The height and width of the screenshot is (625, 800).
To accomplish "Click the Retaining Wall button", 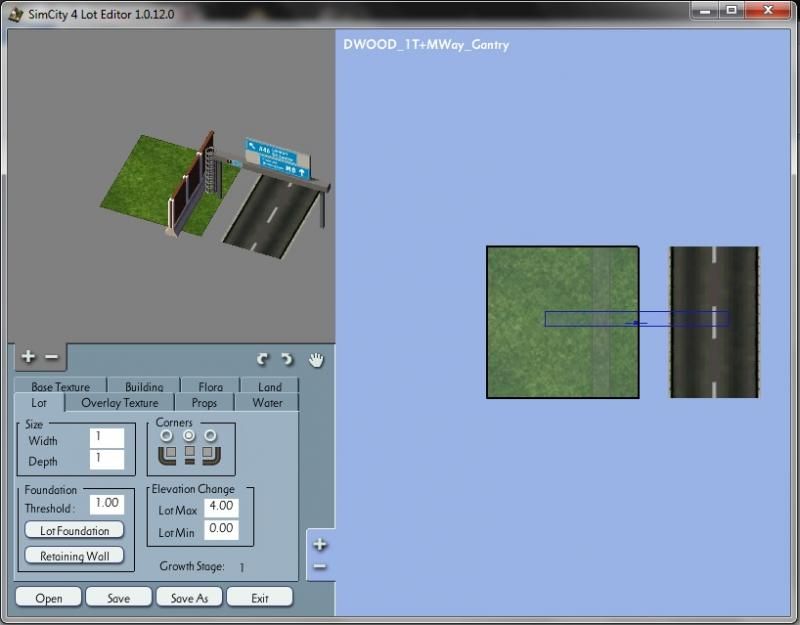I will [x=74, y=556].
